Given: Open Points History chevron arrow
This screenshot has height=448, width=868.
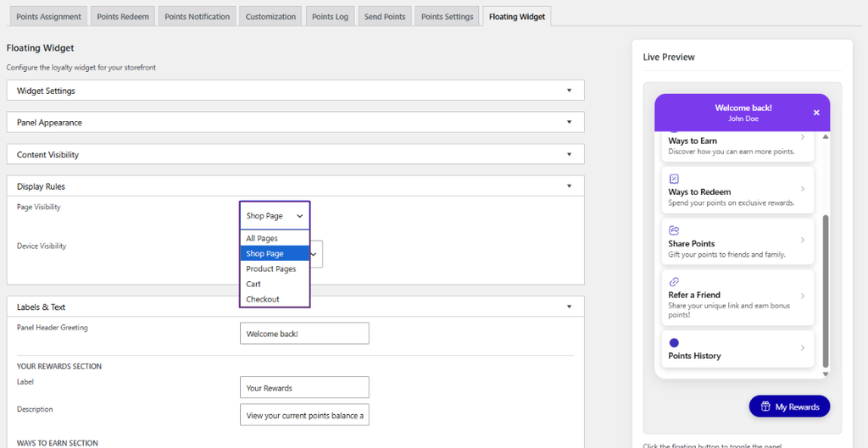Looking at the screenshot, I should click(803, 348).
